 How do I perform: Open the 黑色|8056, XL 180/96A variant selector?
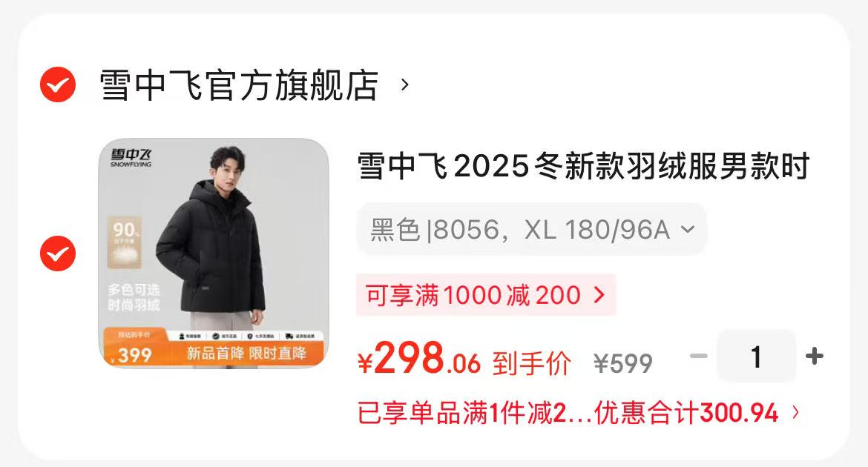[531, 230]
